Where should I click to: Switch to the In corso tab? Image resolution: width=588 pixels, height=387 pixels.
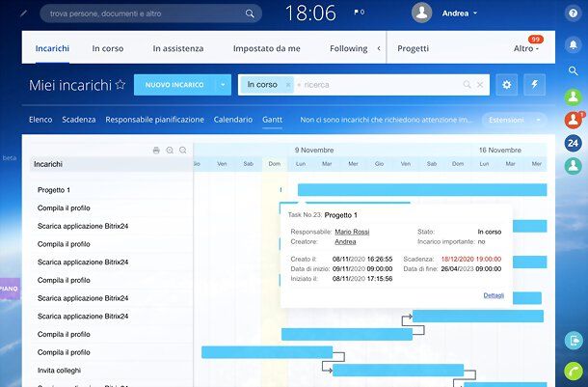point(108,48)
